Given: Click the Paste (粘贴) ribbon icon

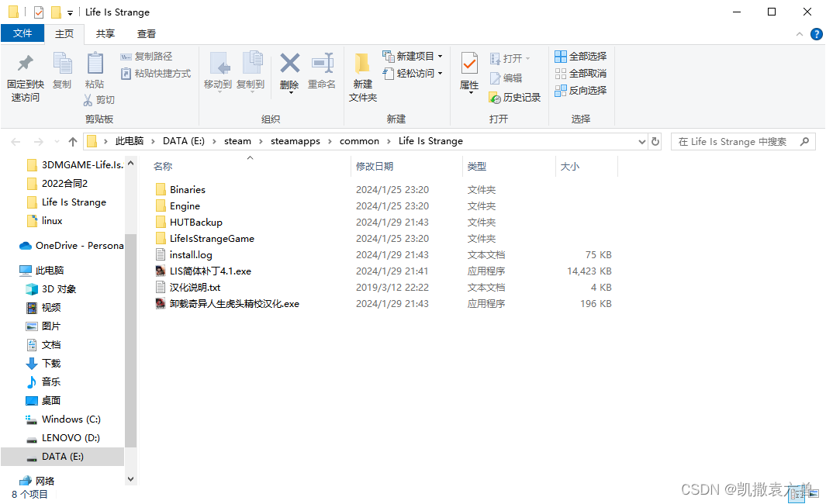Looking at the screenshot, I should point(95,64).
